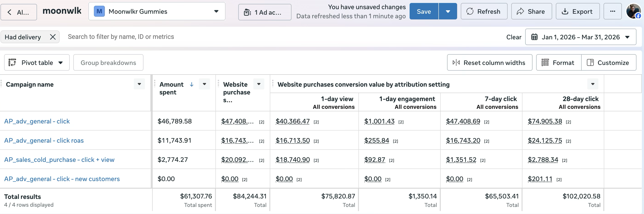Open campaign AP_adv_general - click
Image resolution: width=644 pixels, height=214 pixels.
[x=37, y=121]
